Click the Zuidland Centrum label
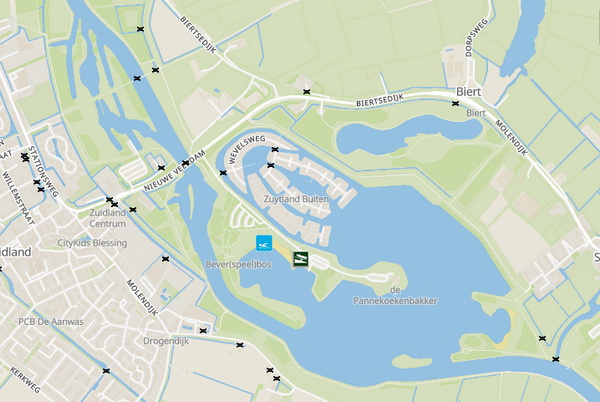Image resolution: width=600 pixels, height=402 pixels. (x=108, y=218)
